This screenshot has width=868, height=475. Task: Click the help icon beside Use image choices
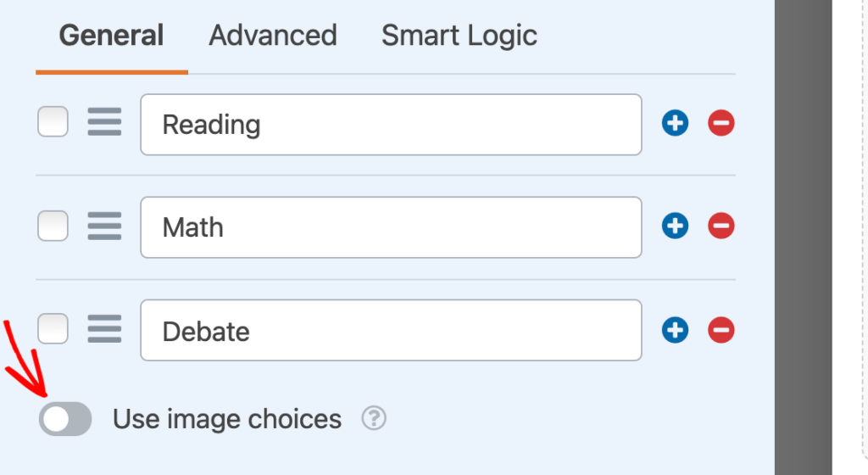pyautogui.click(x=374, y=419)
